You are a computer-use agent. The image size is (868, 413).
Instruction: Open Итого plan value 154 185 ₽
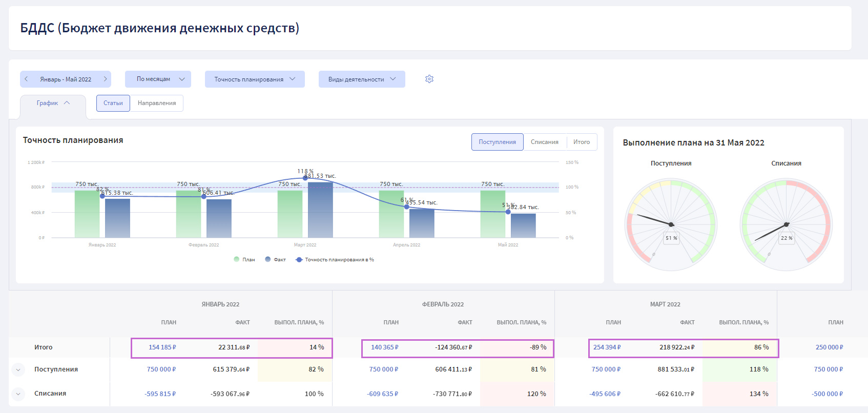pos(162,347)
